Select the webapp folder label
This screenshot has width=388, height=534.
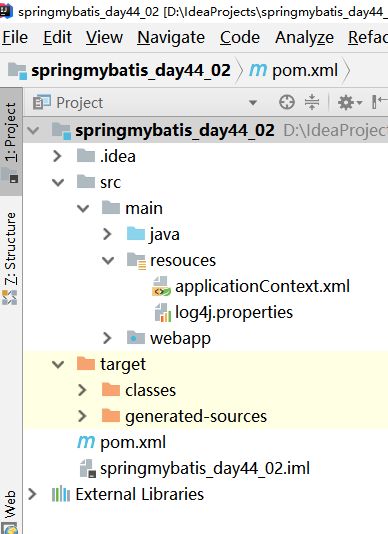point(180,338)
